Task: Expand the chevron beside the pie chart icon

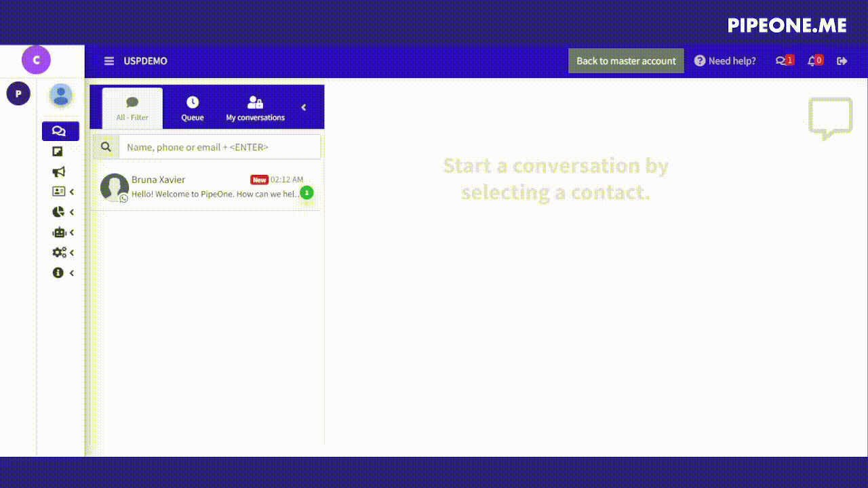Action: point(72,212)
